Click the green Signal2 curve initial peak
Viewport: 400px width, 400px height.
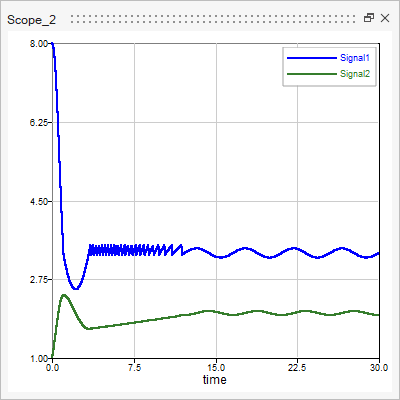pos(63,295)
